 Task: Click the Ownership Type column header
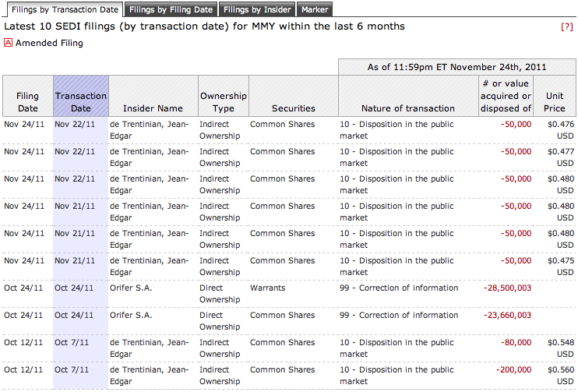[223, 102]
